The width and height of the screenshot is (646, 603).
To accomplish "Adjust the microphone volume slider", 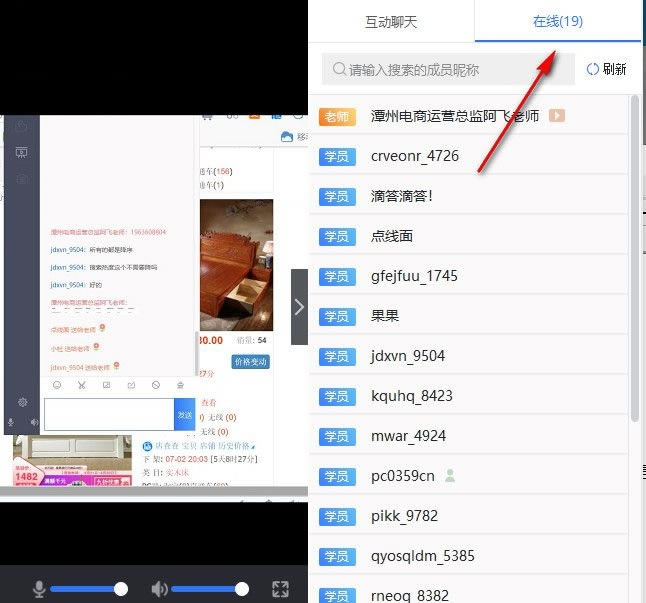I will pyautogui.click(x=89, y=589).
